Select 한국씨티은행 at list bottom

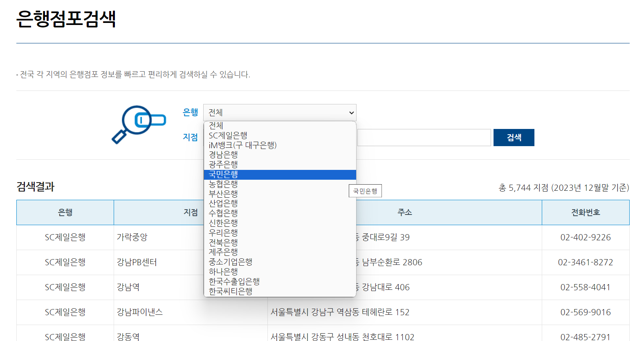[x=280, y=291]
